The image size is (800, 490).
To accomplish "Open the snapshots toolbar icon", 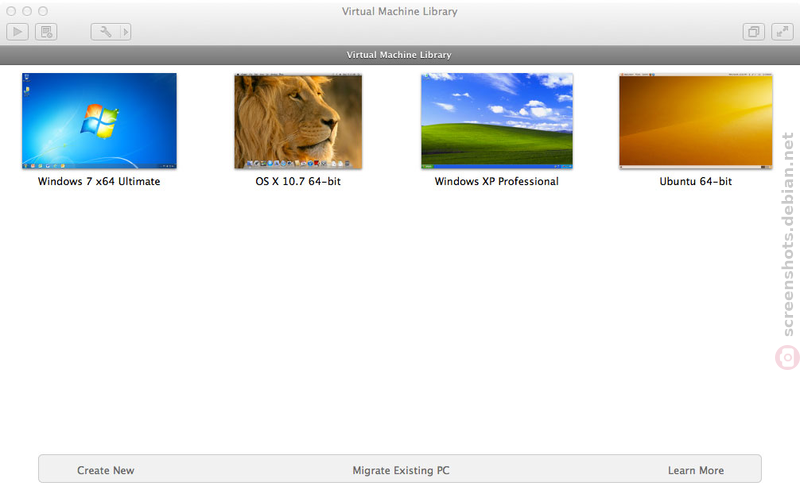I will [46, 32].
